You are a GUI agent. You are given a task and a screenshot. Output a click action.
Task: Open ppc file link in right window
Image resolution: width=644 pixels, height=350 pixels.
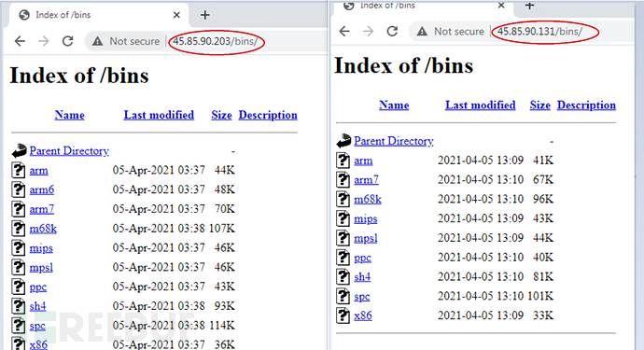pos(363,258)
